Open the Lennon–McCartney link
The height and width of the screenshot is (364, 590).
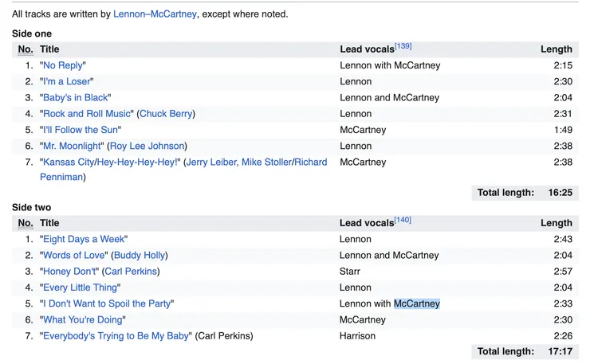[x=155, y=14]
